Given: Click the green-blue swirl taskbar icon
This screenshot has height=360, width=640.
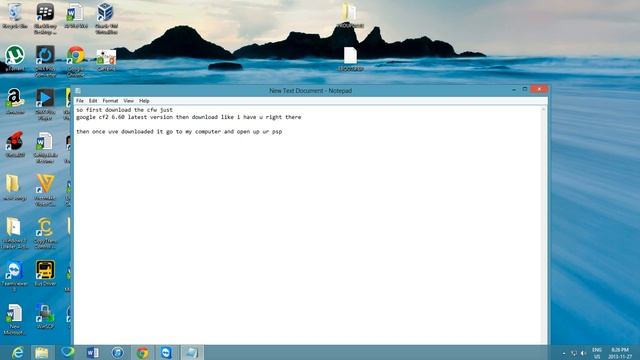Looking at the screenshot, I should click(x=67, y=352).
